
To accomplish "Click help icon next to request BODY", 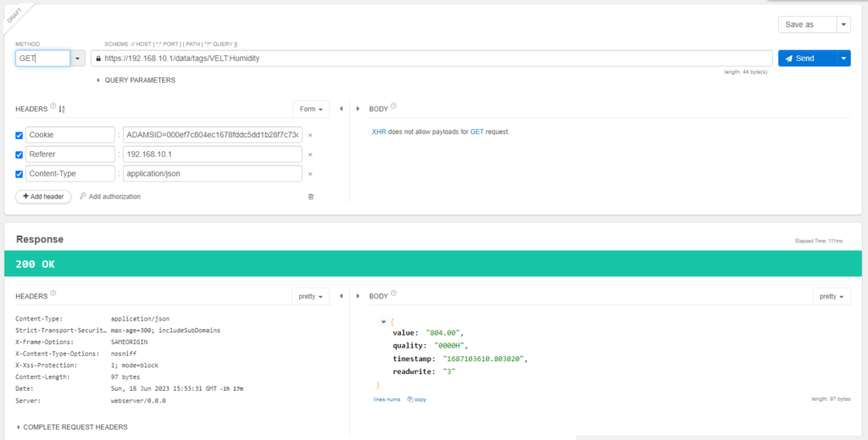I will [x=393, y=106].
